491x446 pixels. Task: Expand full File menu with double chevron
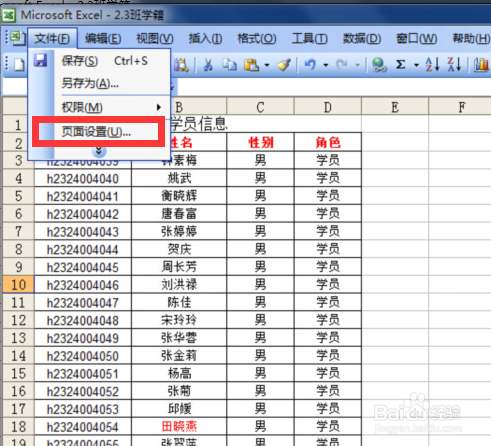99,151
